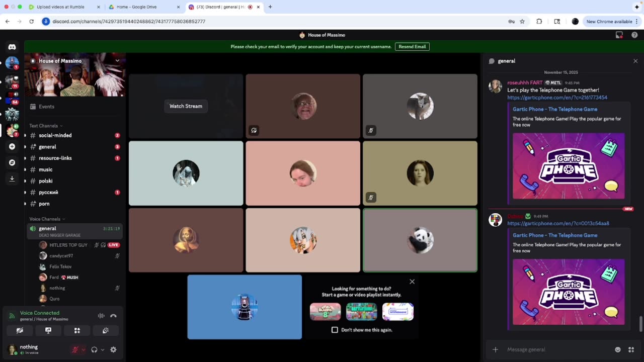Open microphone input options arrow
Screen dimensions: 644x362
click(x=83, y=349)
